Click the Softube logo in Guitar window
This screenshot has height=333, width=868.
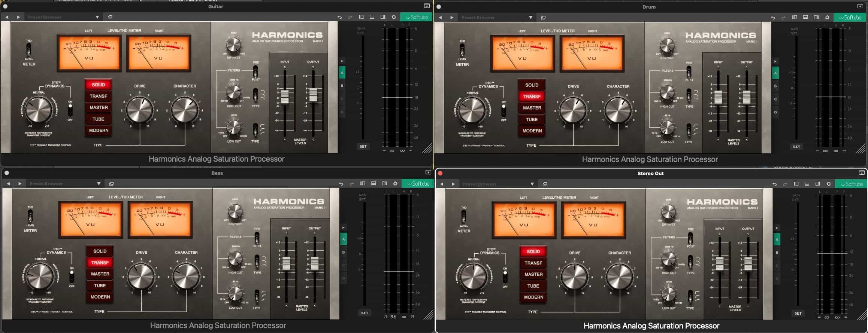point(416,17)
